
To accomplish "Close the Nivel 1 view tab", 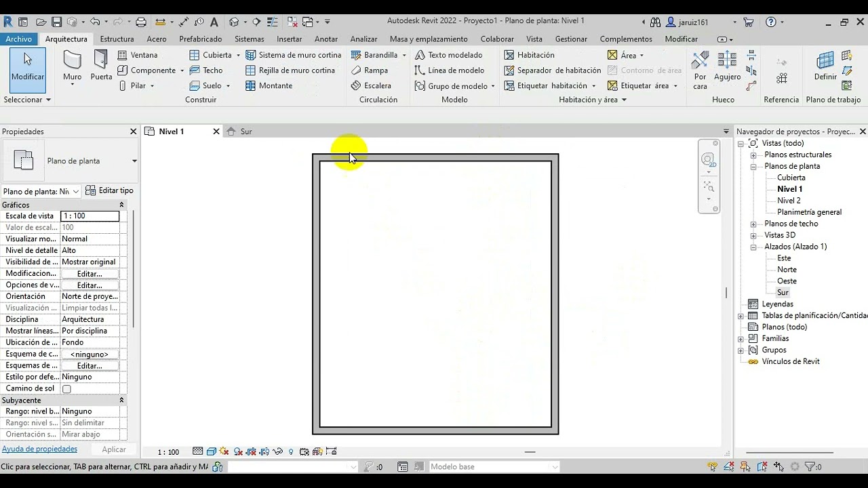I will coord(216,131).
